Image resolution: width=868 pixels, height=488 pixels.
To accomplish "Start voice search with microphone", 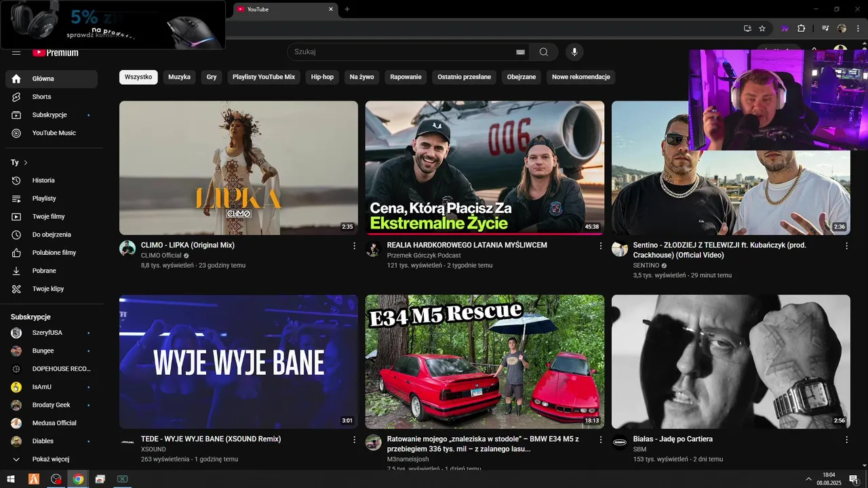I will [x=574, y=52].
